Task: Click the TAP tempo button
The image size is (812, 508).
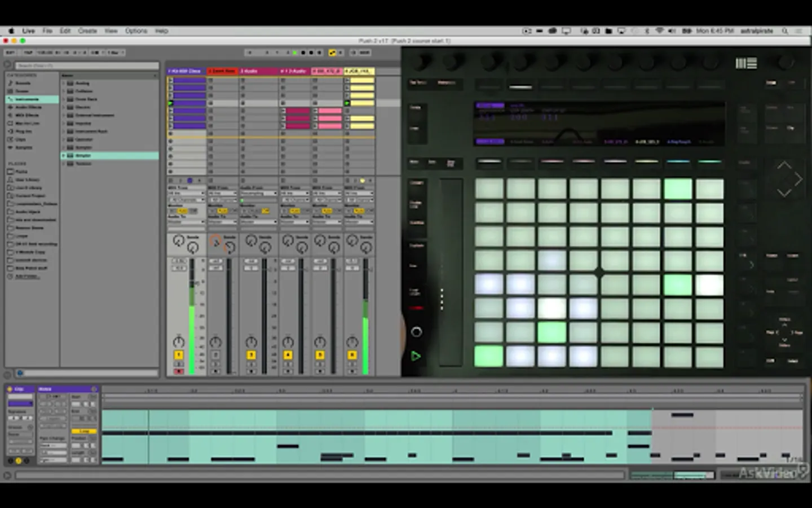Action: click(x=28, y=52)
